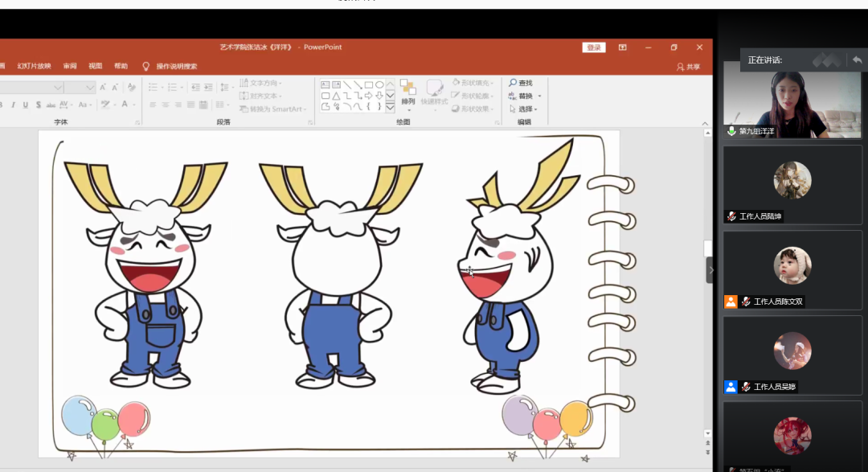
Task: Justify text in paragraph group
Action: [x=191, y=105]
